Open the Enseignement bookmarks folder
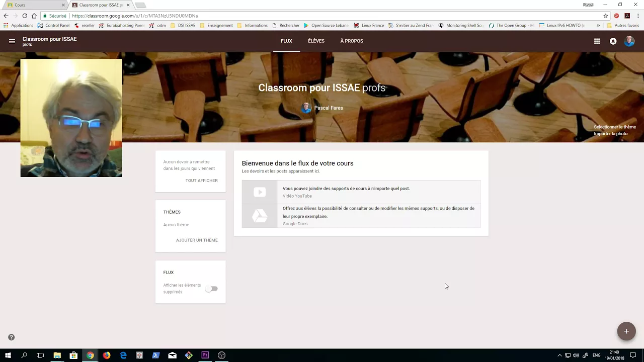 216,25
